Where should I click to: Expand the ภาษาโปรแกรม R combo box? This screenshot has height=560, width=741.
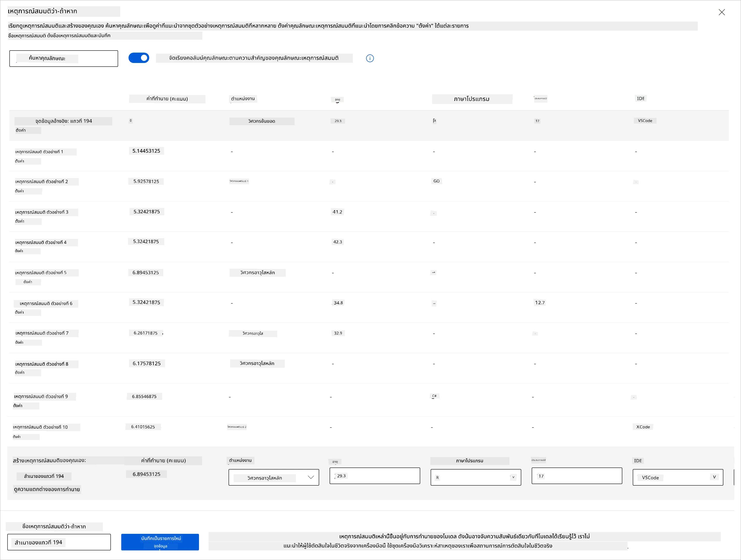coord(476,478)
